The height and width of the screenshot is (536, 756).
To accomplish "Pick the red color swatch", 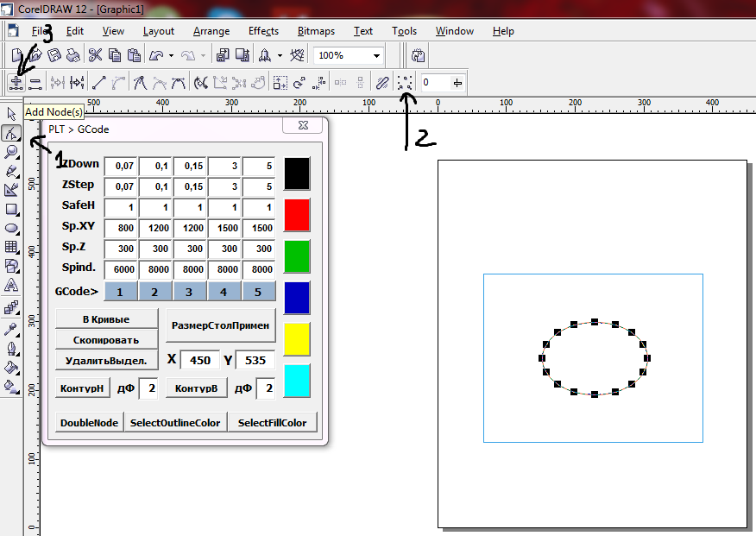I will (297, 215).
